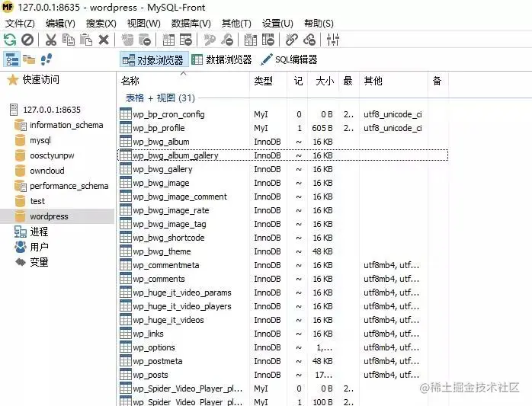
Task: Click the New Table toolbar icon
Action: point(168,40)
